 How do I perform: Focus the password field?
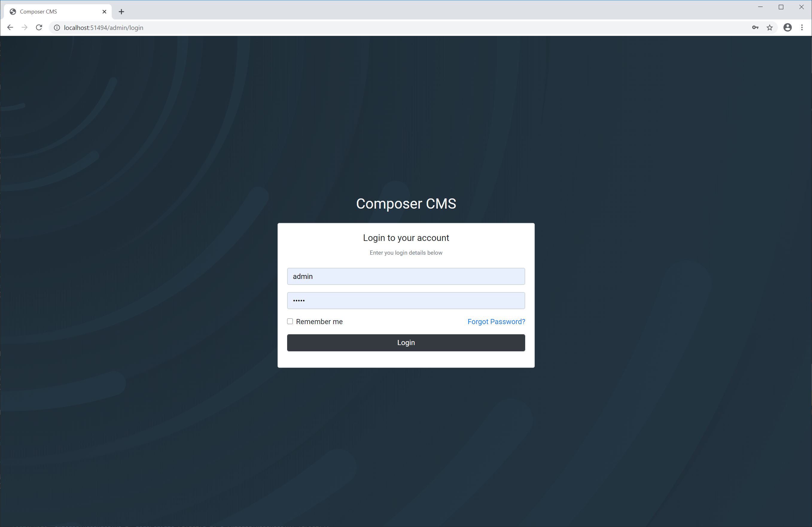(406, 301)
